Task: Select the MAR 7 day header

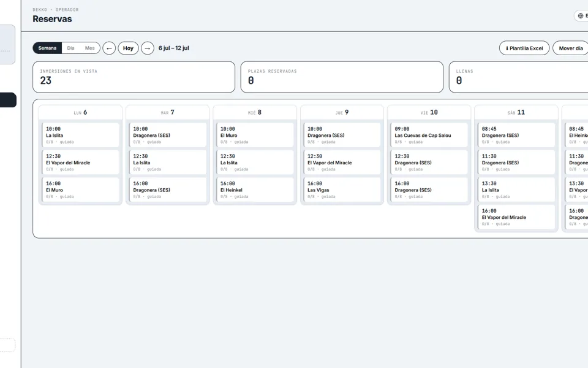Action: 168,112
